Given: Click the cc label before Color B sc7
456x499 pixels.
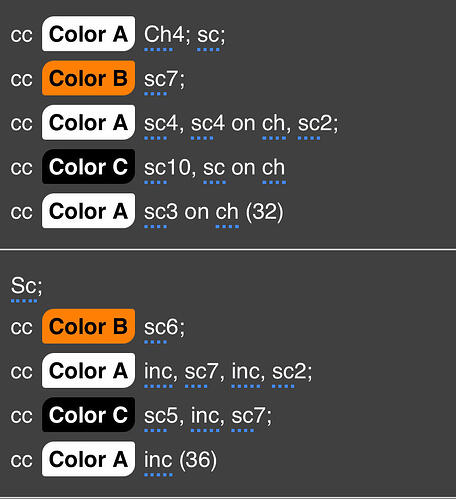Looking at the screenshot, I should pyautogui.click(x=22, y=80).
